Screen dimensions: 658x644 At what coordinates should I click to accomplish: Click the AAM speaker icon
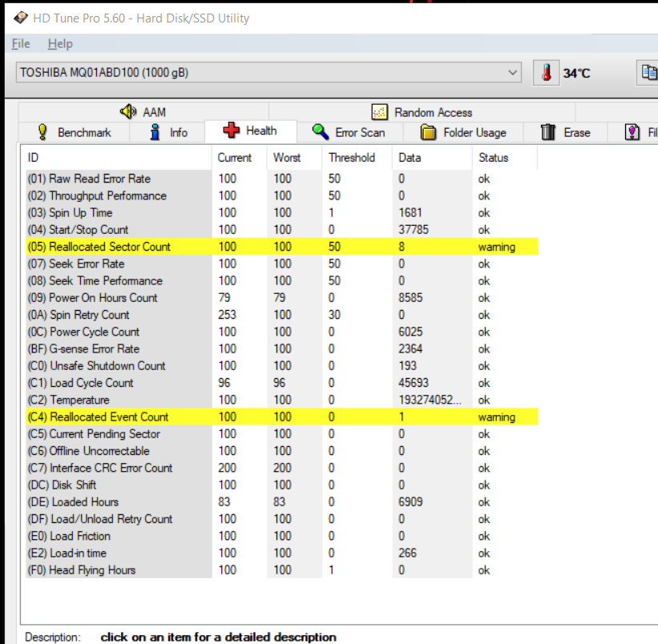(128, 111)
